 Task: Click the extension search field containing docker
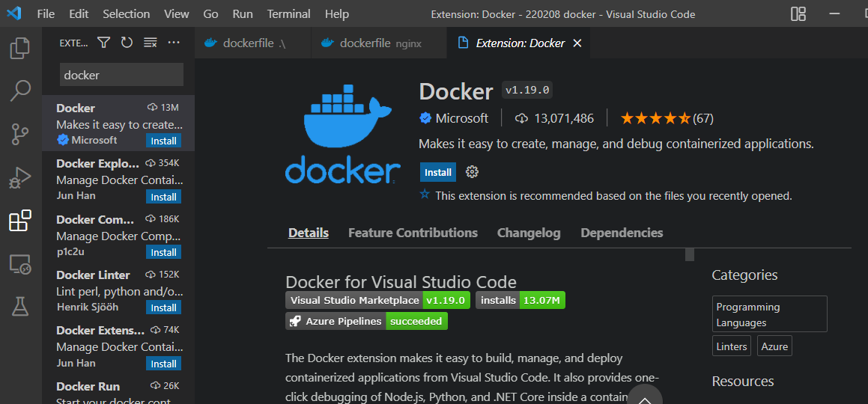tap(121, 75)
